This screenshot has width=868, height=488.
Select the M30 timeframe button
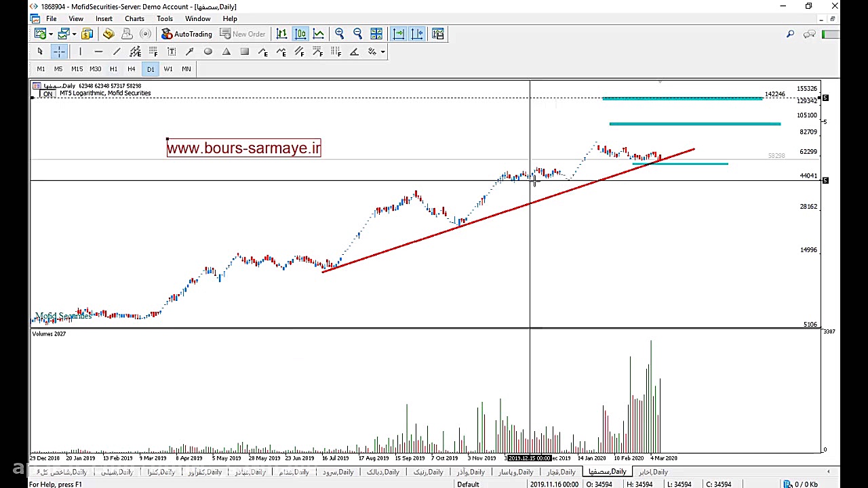tap(96, 69)
